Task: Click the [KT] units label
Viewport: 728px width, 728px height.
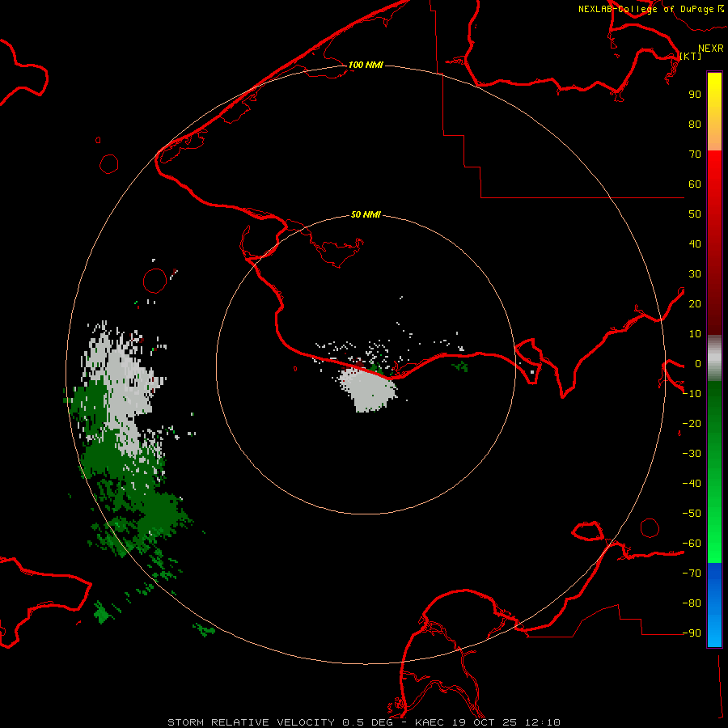Action: (x=691, y=56)
